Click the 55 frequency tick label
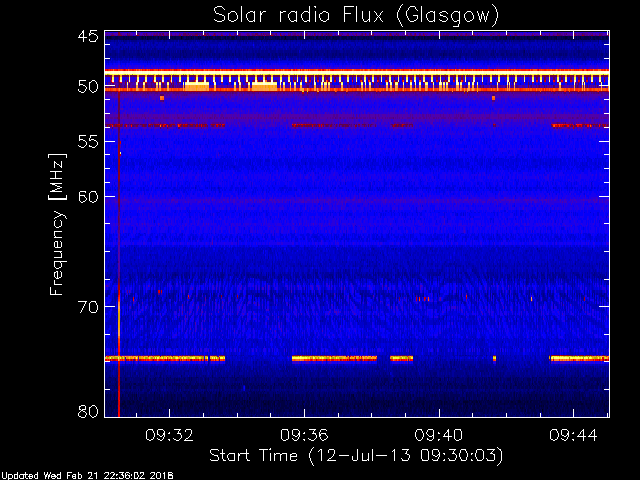This screenshot has width=640, height=480. tap(88, 142)
